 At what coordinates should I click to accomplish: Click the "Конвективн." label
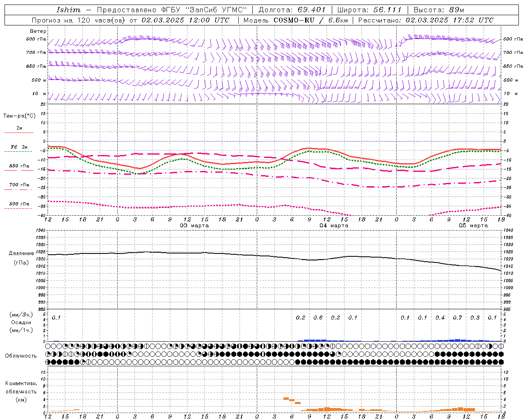pos(21,383)
